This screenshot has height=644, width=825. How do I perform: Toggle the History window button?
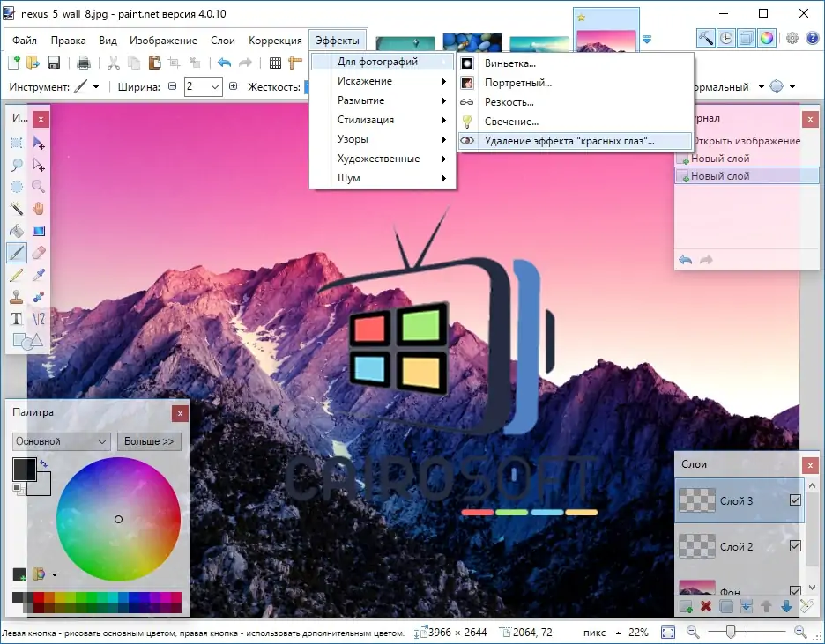pos(726,38)
